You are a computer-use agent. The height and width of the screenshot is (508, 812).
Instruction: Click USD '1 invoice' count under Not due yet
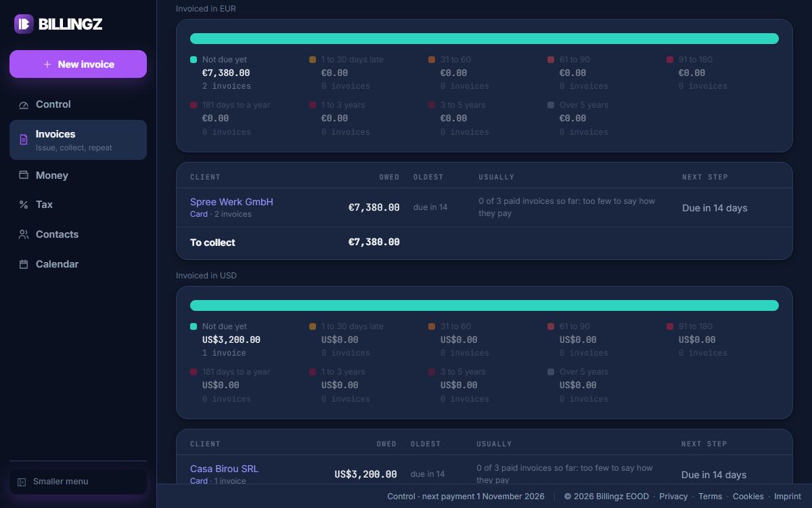[x=224, y=353]
